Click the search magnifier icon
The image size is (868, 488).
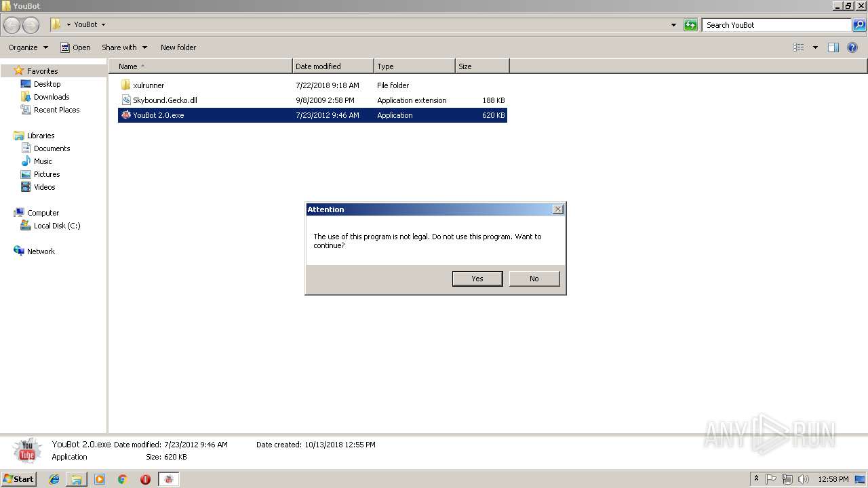click(x=859, y=25)
